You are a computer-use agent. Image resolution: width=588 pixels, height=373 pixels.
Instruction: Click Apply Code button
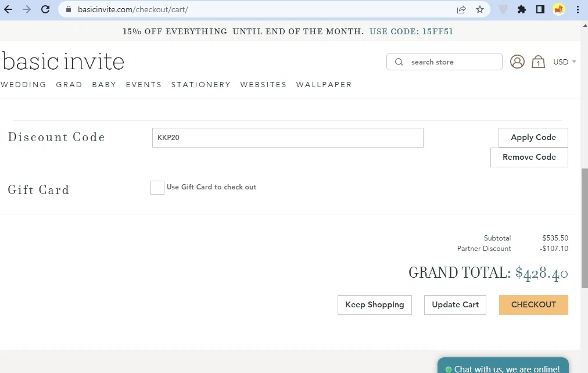coord(533,138)
